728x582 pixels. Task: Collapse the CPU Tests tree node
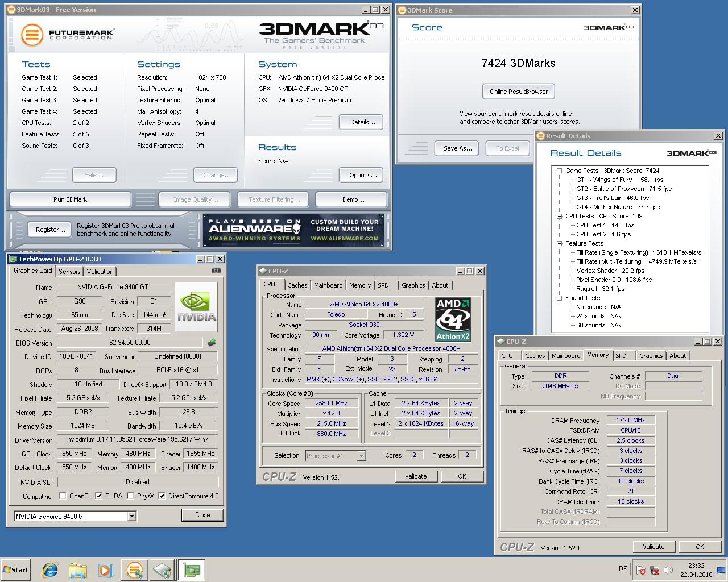point(559,216)
